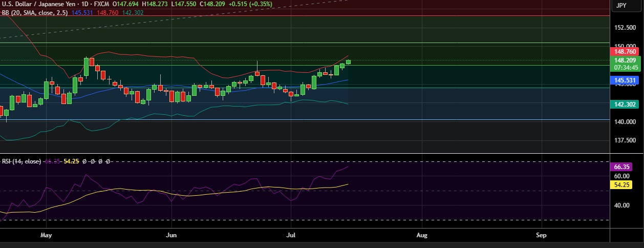Click the blue 145.531 value in BB legend
Screen dimensions: 644x248
point(81,12)
